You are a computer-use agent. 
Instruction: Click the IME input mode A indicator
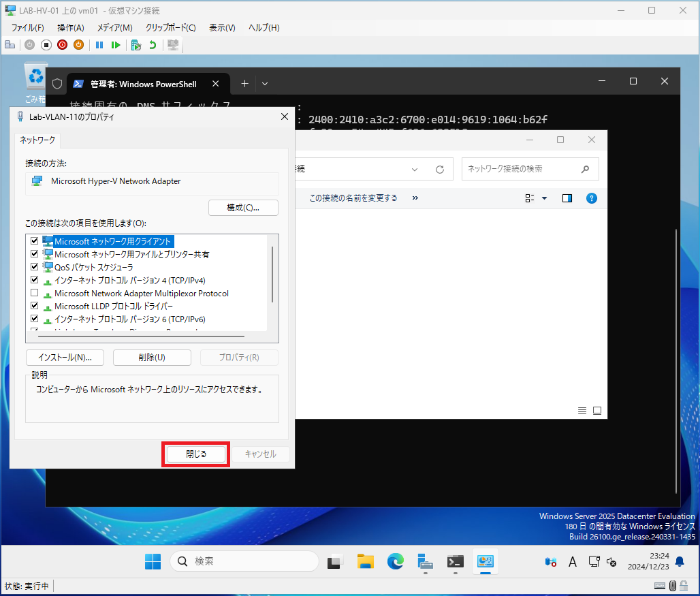[573, 562]
